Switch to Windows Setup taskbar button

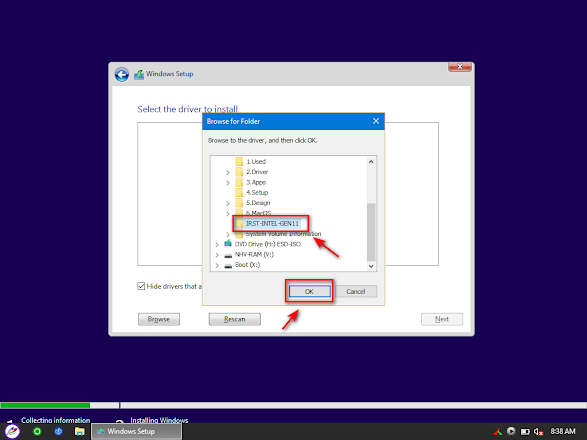pos(137,431)
